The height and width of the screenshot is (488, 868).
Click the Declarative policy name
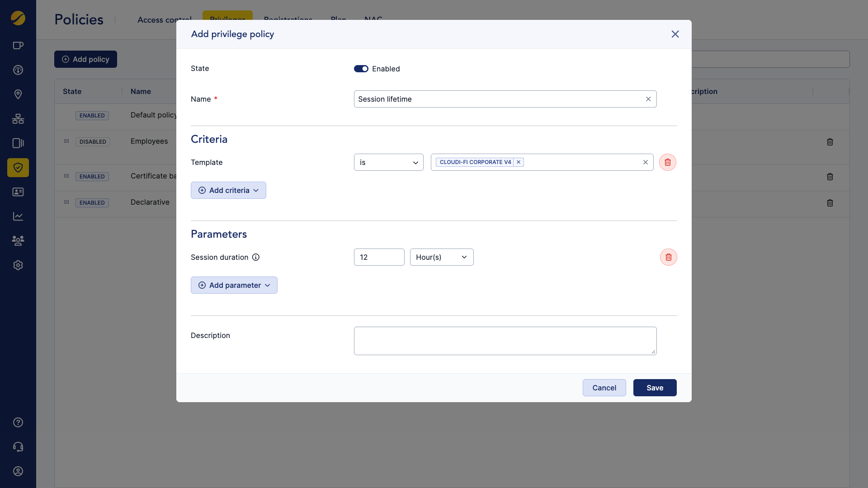[150, 202]
